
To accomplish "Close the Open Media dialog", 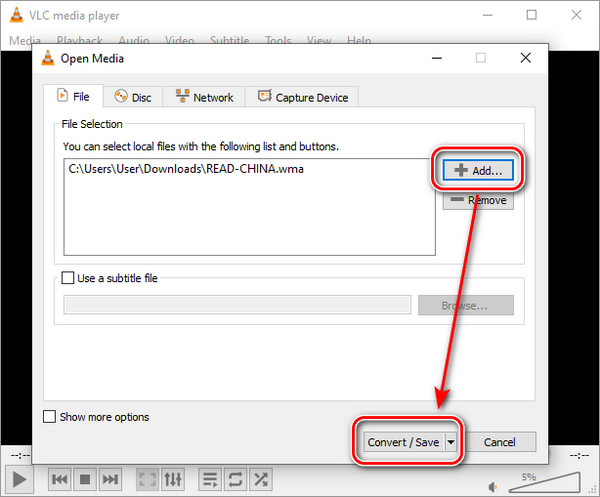I will point(526,58).
